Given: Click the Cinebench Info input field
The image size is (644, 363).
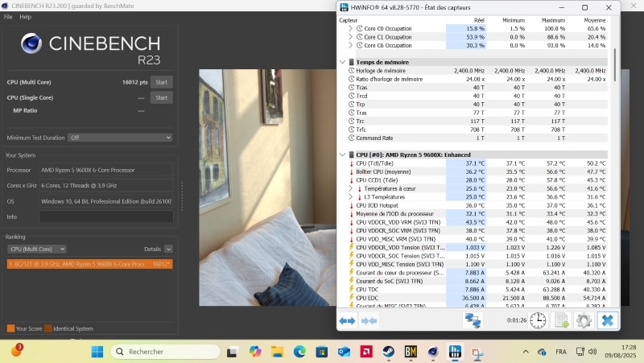Looking at the screenshot, I should click(x=106, y=217).
